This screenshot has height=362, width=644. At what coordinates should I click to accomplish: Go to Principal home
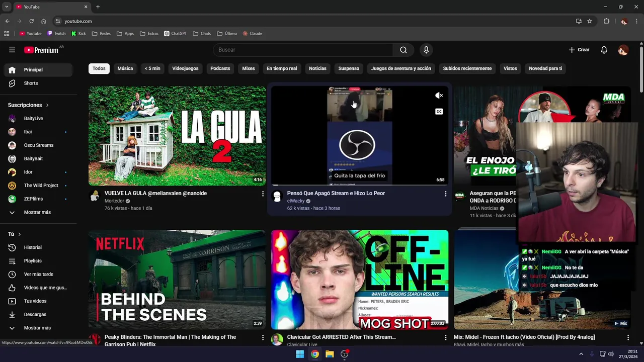tap(38, 69)
